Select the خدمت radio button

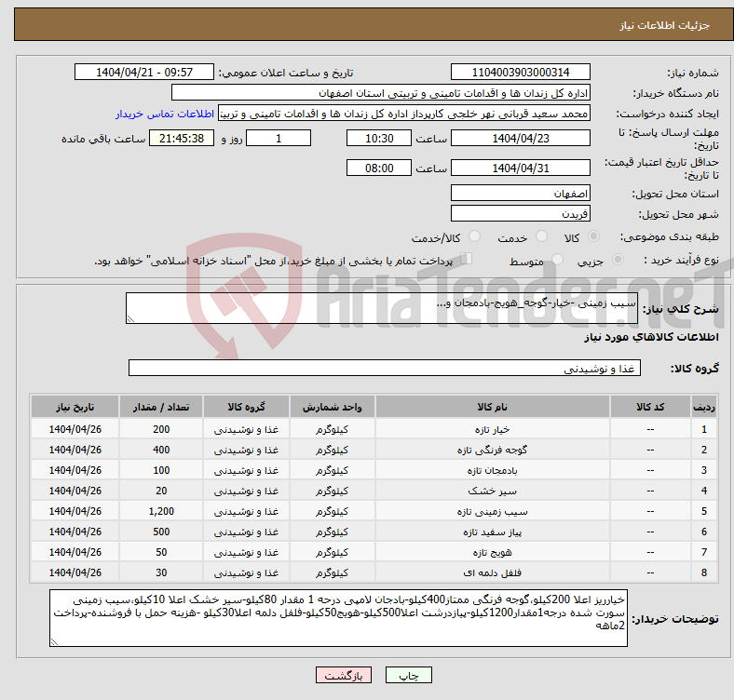pyautogui.click(x=541, y=236)
